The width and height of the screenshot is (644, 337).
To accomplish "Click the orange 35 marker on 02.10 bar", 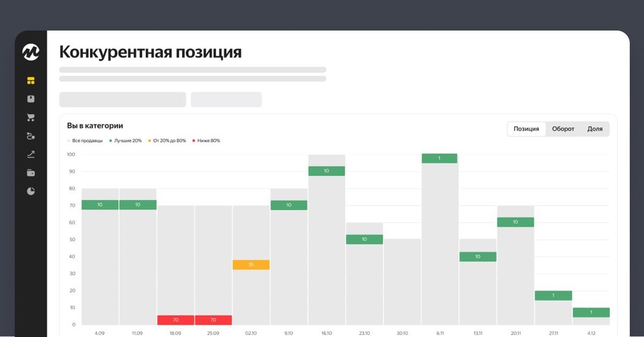I will point(251,265).
